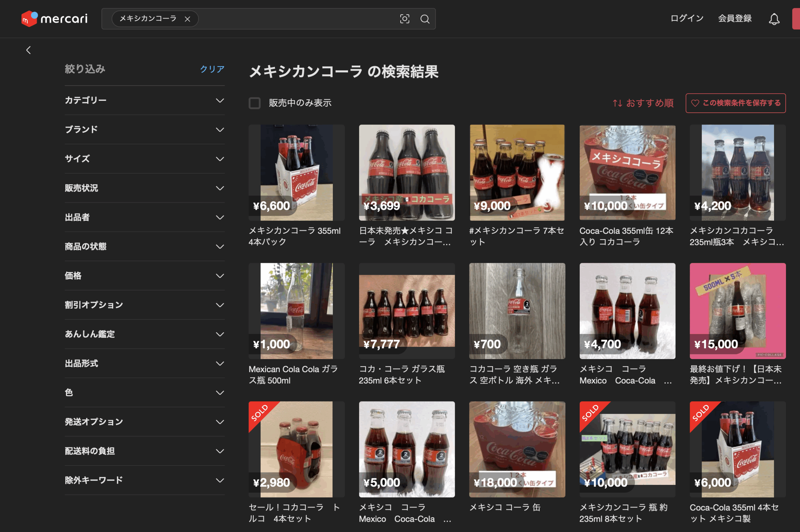Image resolution: width=800 pixels, height=532 pixels.
Task: Click the Mercari logo
Action: 54,19
